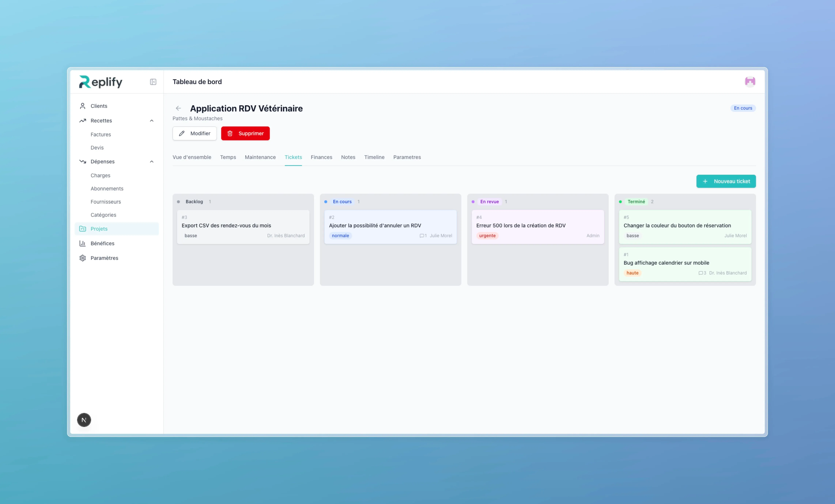Collapse the sidebar using the panel icon

tap(153, 82)
